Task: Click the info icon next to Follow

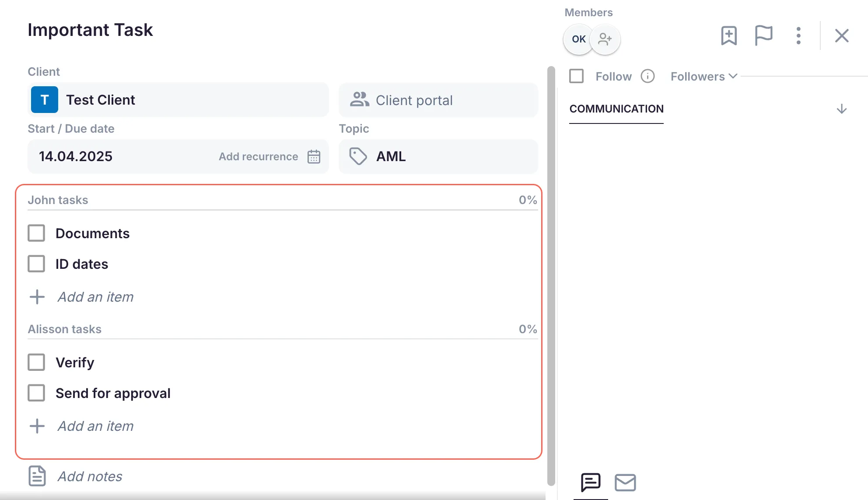Action: 647,76
